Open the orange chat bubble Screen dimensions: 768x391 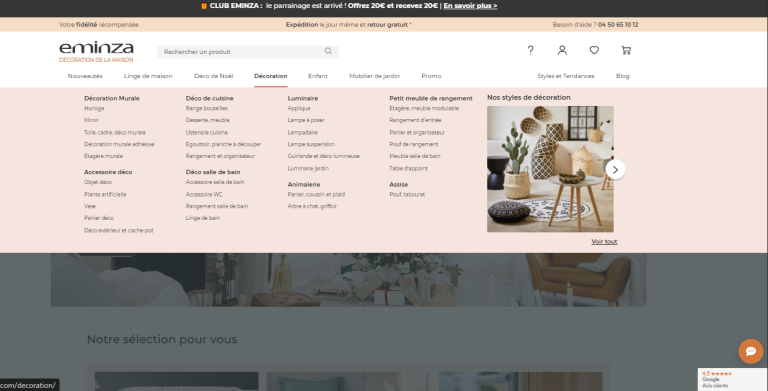click(x=751, y=351)
